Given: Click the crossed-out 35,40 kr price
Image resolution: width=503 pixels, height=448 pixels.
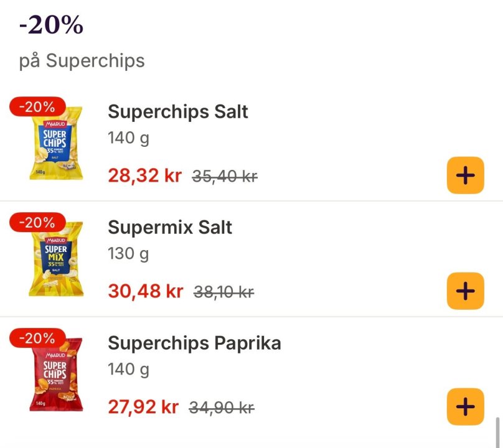Looking at the screenshot, I should point(225,177).
